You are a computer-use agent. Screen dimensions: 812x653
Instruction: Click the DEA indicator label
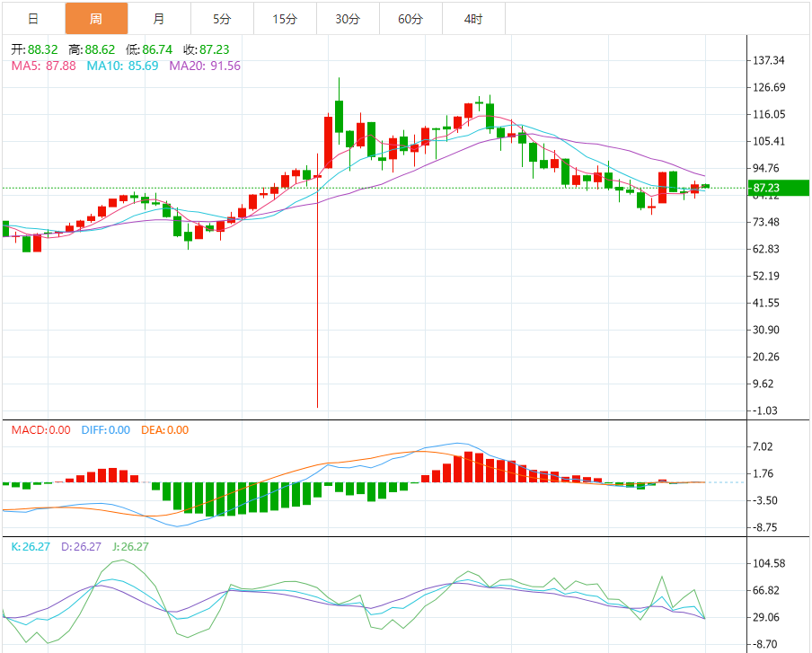click(x=165, y=430)
